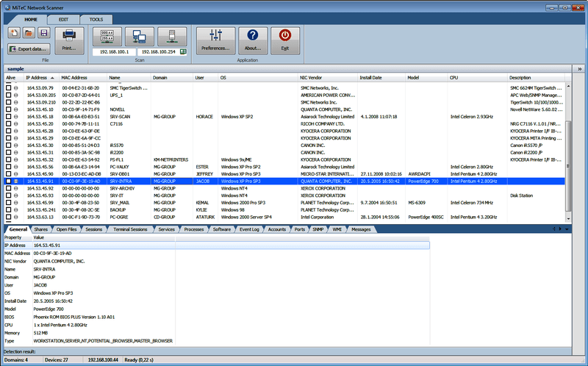
Task: Expand the collapsed side panel chevron
Action: (x=580, y=69)
